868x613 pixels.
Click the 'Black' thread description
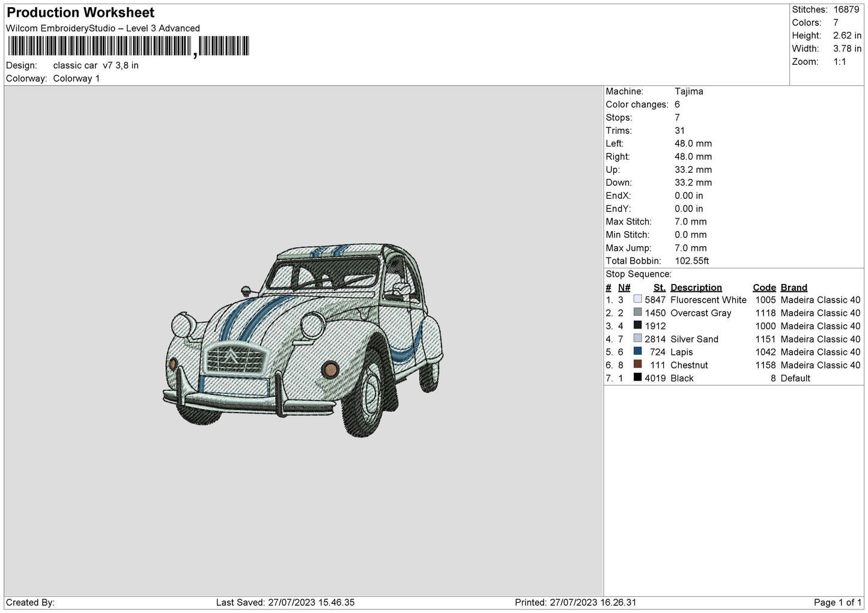pos(682,378)
